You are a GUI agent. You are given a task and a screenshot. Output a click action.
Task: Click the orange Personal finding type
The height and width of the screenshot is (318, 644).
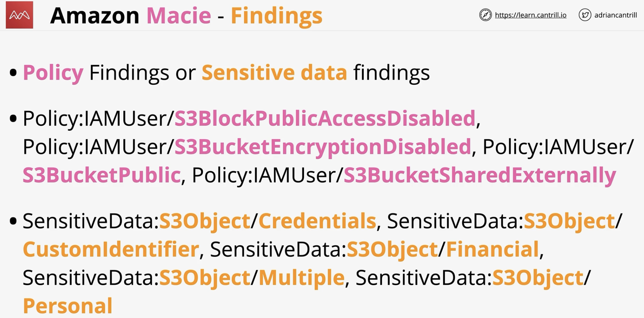pos(68,306)
